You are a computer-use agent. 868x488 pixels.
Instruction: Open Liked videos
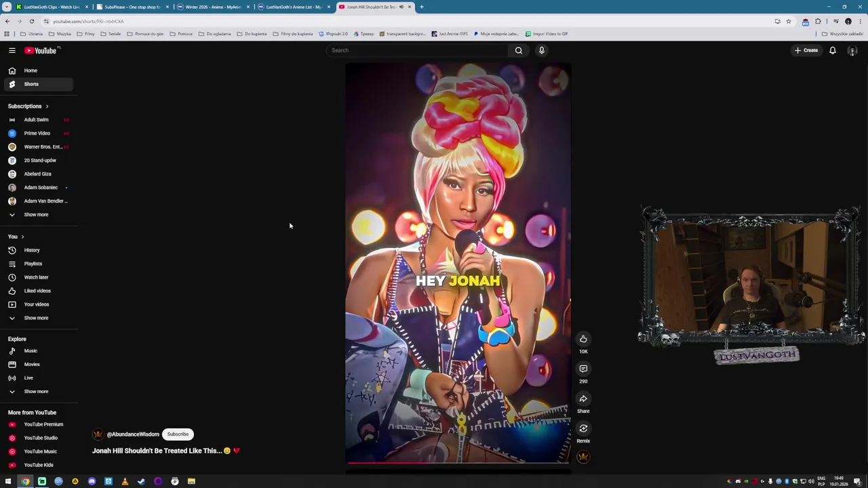(39, 291)
